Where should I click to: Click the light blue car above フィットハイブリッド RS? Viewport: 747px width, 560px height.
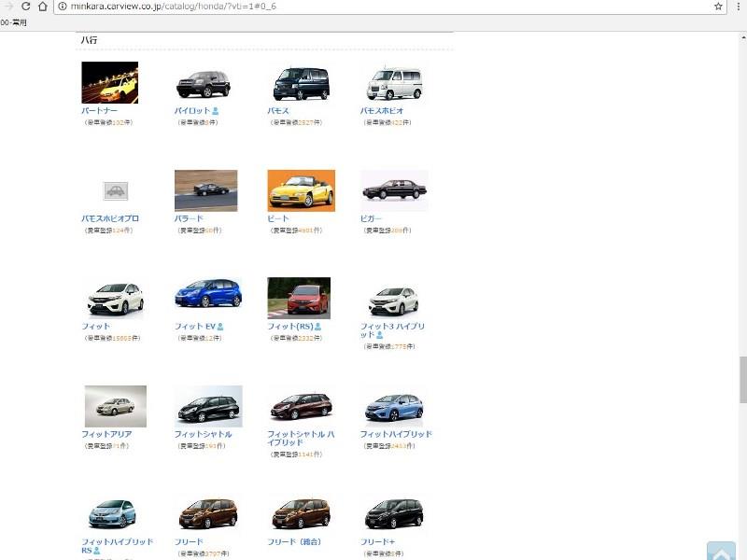pos(112,514)
